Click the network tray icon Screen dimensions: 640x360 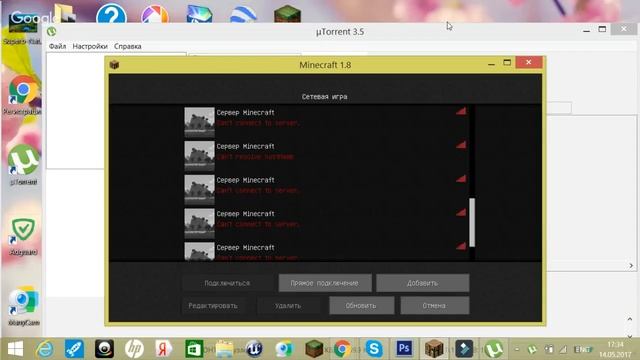[564, 349]
